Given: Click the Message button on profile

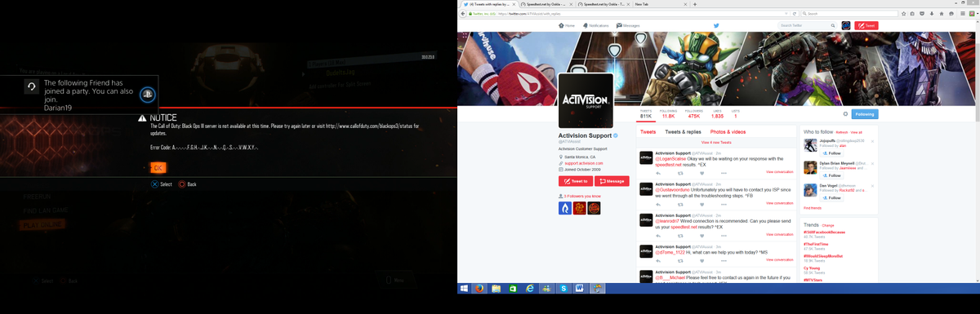Looking at the screenshot, I should click(x=612, y=181).
